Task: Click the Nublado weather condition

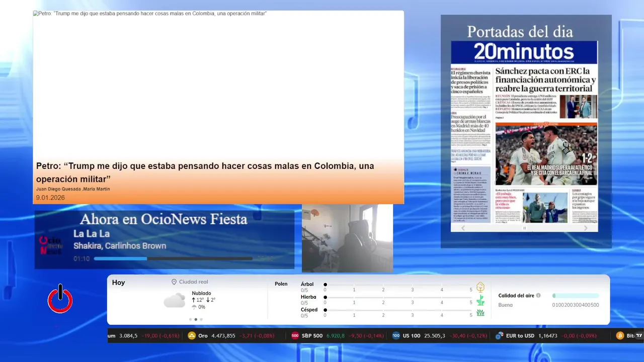Action: pos(201,293)
